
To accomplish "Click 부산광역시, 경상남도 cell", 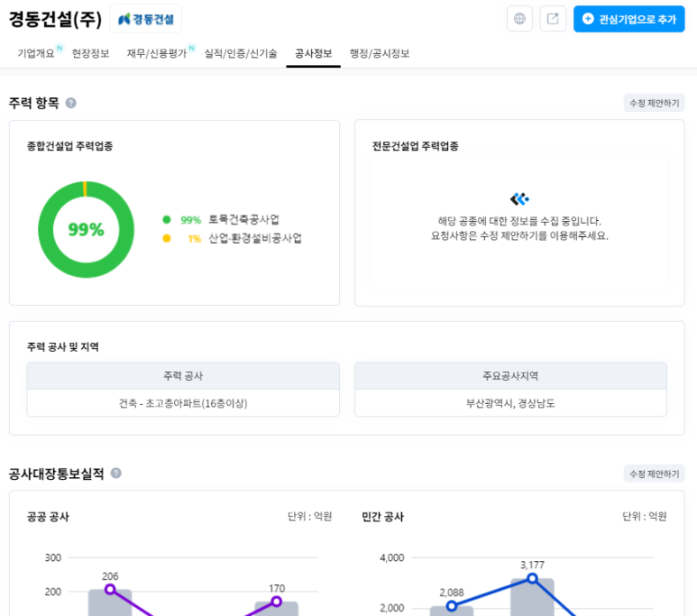I will click(510, 403).
